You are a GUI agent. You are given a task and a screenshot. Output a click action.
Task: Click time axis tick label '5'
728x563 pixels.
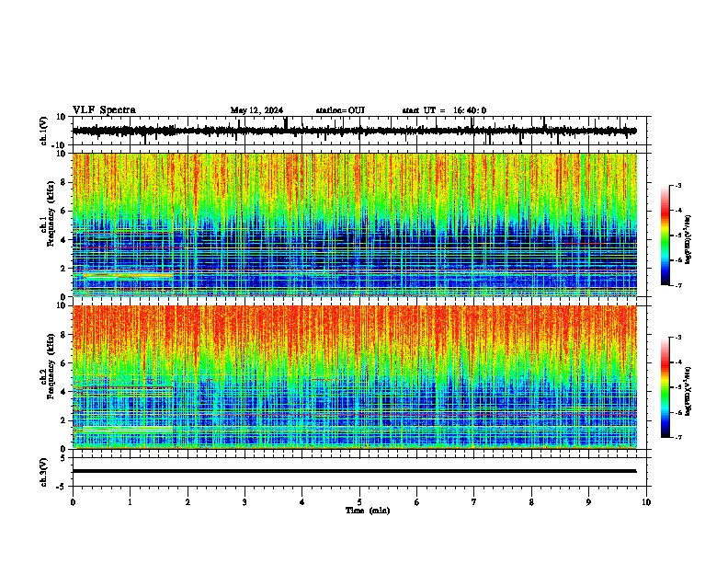click(359, 502)
